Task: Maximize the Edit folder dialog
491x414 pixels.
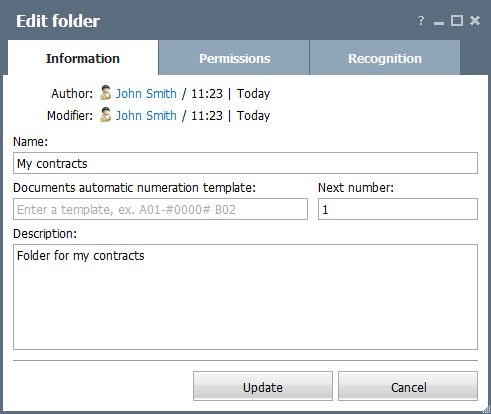Action: pyautogui.click(x=457, y=21)
